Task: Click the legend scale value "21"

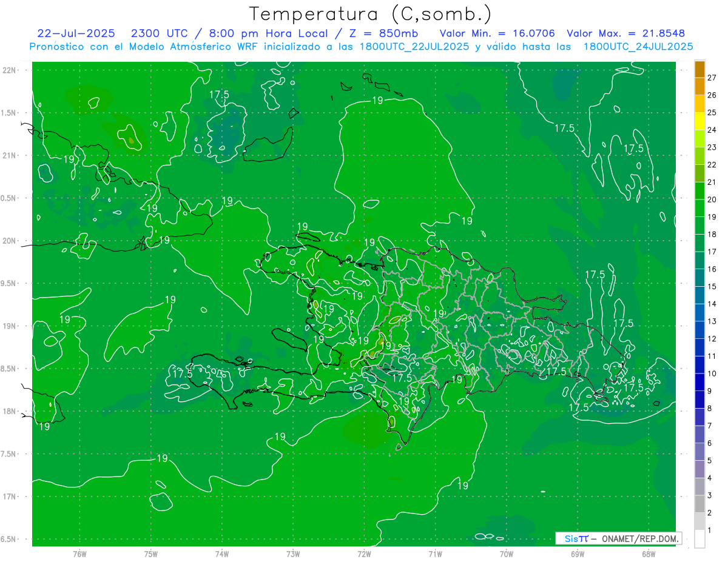Action: pyautogui.click(x=712, y=182)
